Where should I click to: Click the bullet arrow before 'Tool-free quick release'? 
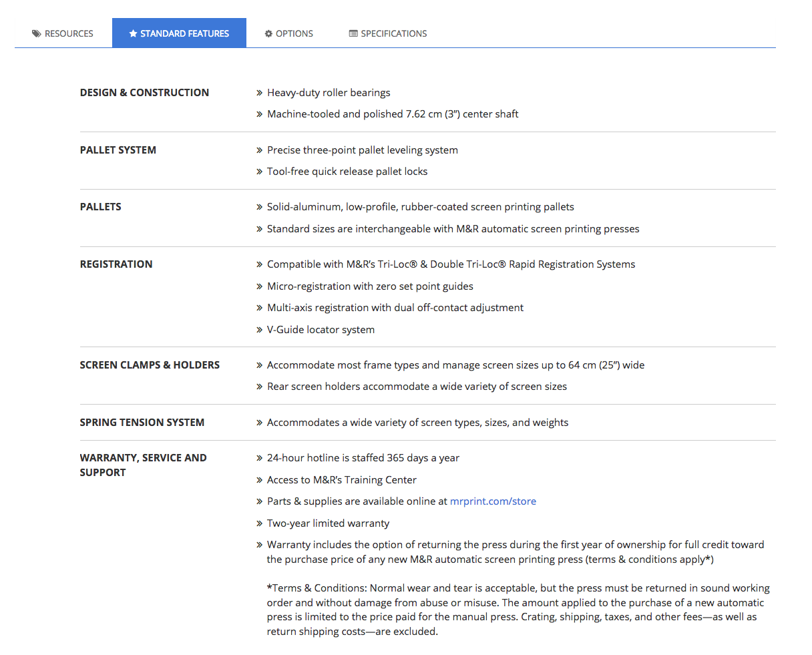(x=259, y=172)
